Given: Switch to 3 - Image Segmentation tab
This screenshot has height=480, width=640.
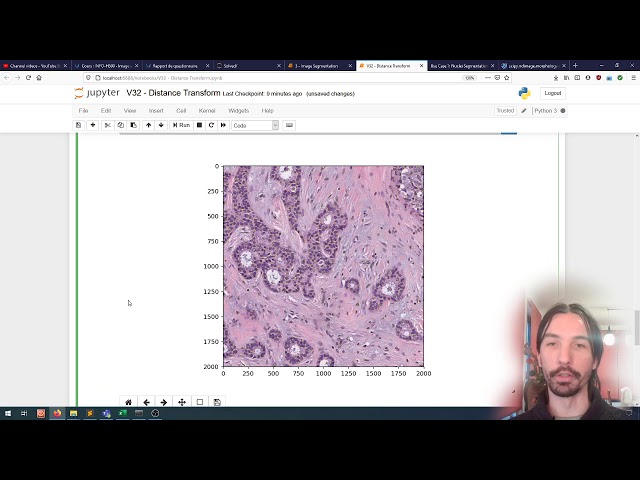Looking at the screenshot, I should (x=320, y=66).
